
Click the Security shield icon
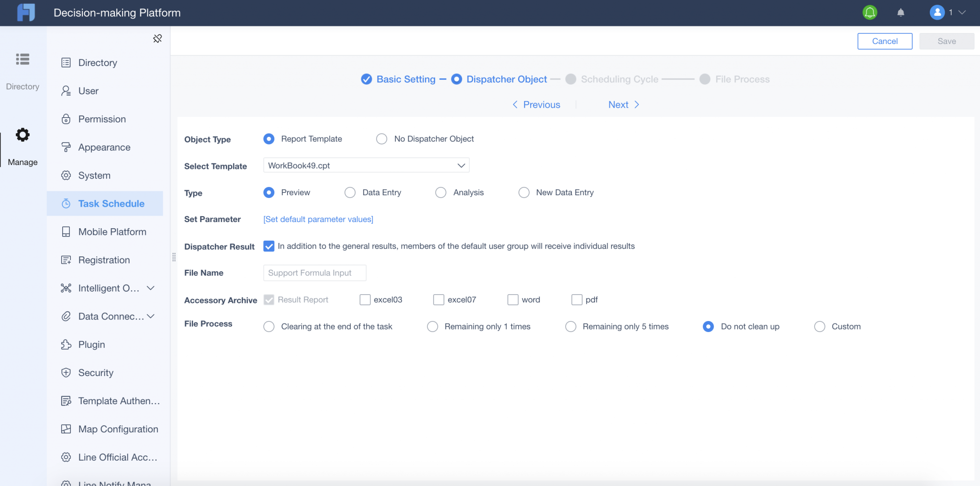66,373
